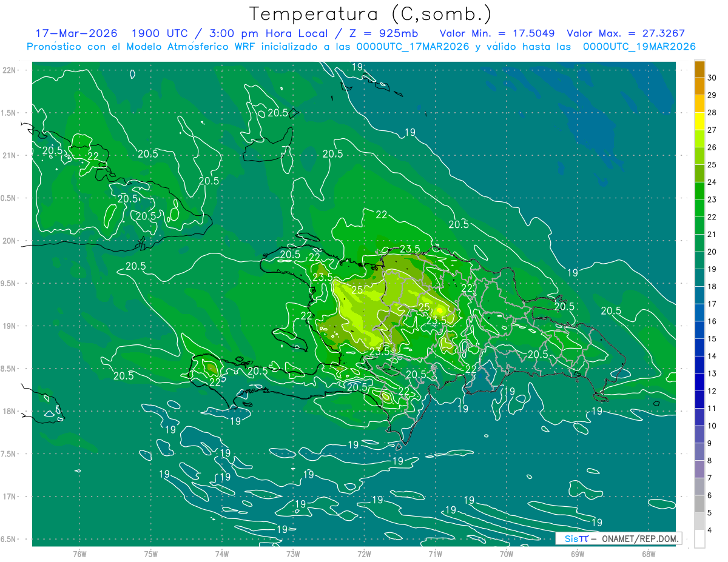Viewport: 728px width, 562px height.
Task: Select the date text '17-Mar-2026'
Action: click(76, 33)
